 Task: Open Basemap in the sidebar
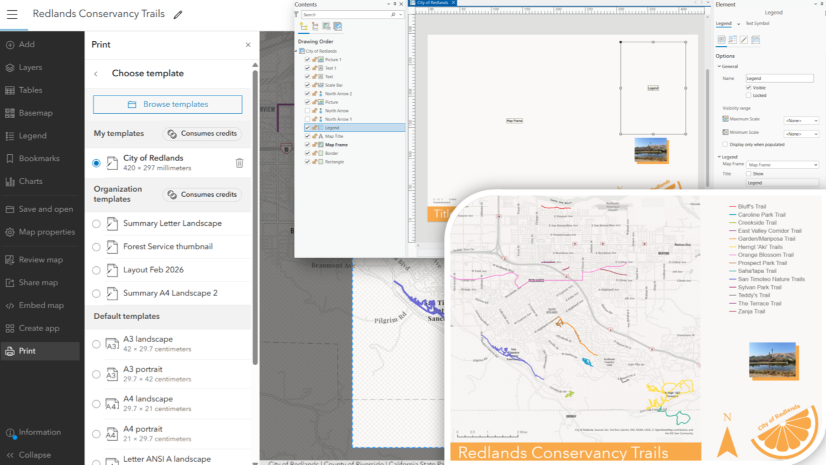point(40,113)
